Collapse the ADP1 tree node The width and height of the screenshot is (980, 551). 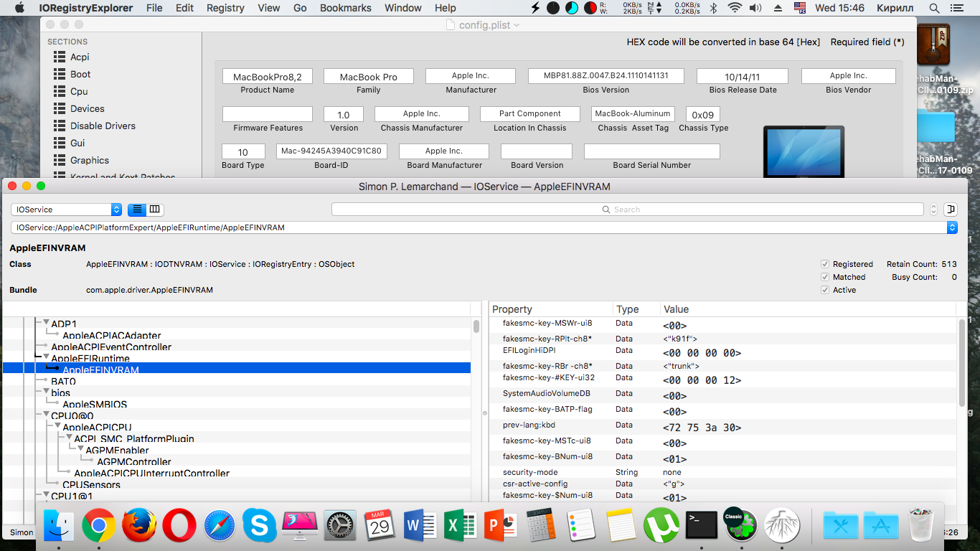pyautogui.click(x=47, y=323)
